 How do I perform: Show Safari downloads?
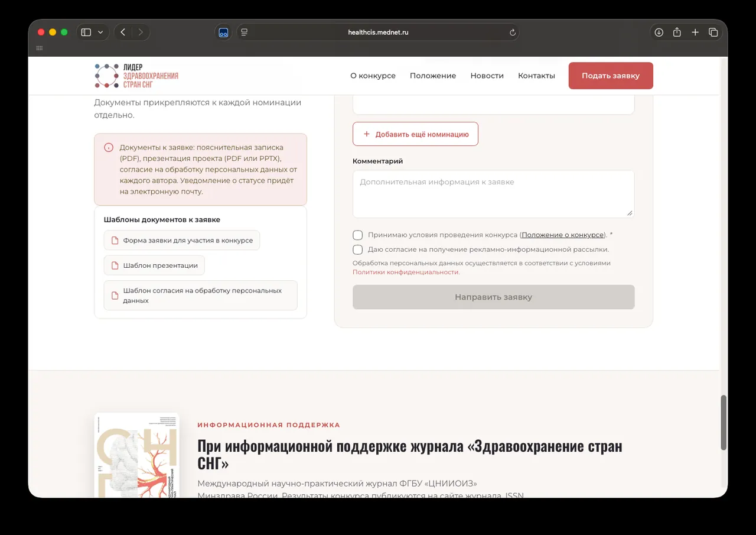tap(659, 32)
